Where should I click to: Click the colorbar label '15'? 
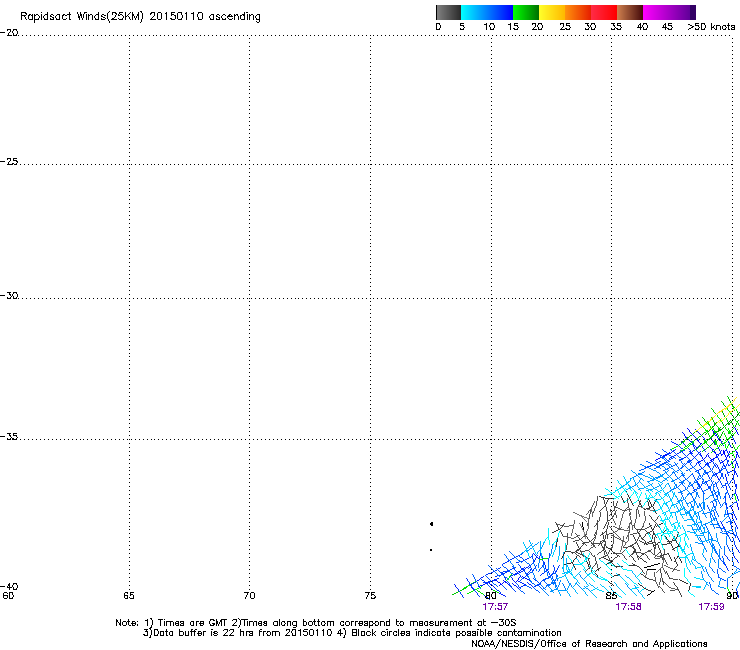(x=513, y=27)
